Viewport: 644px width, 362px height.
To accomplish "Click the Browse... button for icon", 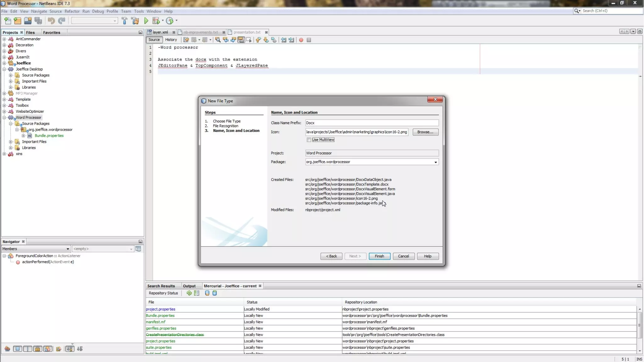I will [425, 132].
